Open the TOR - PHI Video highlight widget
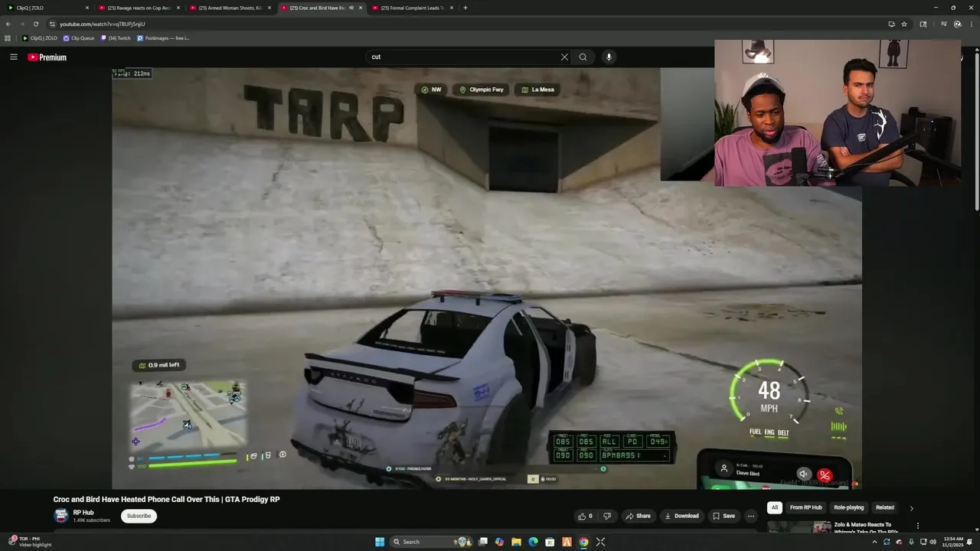The image size is (980, 551). pos(28,542)
